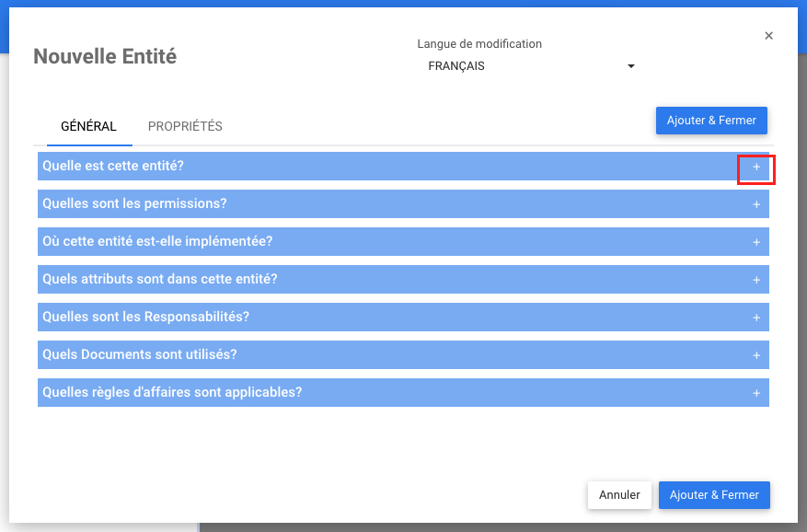Click plus icon on "Où cette entité est-elle implémentée?"
Viewport: 807px width, 532px height.
(x=756, y=242)
